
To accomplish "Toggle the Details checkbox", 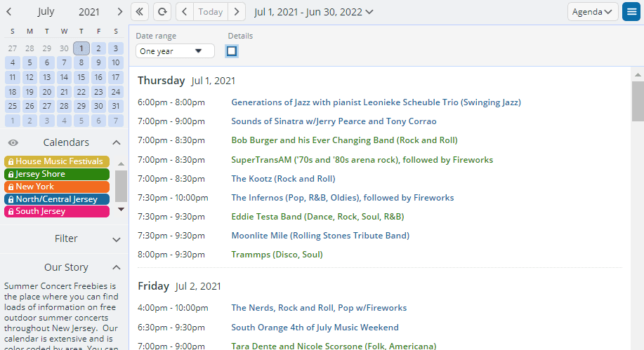I will point(232,51).
